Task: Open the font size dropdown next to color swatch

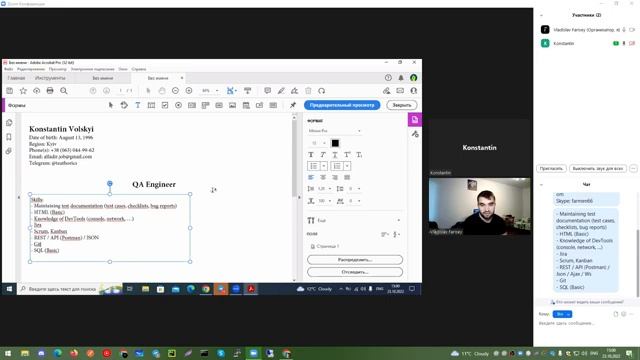Action: point(324,143)
